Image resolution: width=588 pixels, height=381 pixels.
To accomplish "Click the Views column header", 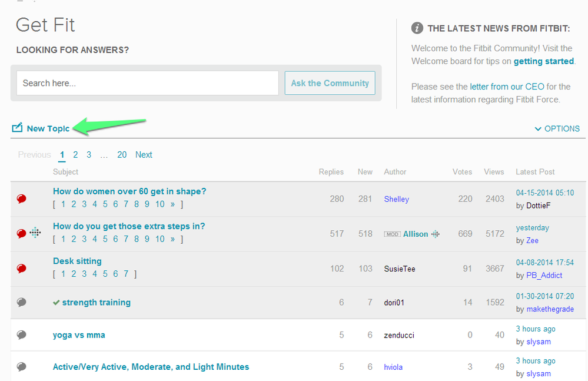I will (x=494, y=172).
